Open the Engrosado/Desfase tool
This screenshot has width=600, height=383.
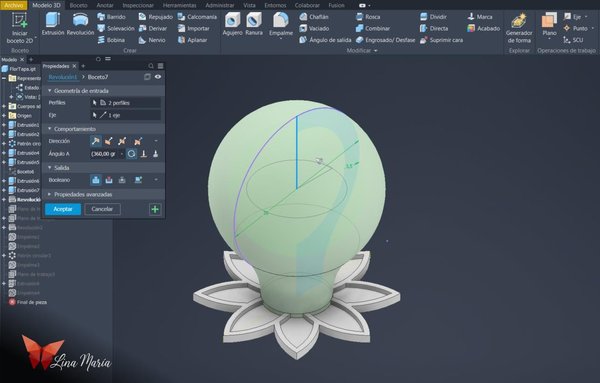pyautogui.click(x=385, y=40)
